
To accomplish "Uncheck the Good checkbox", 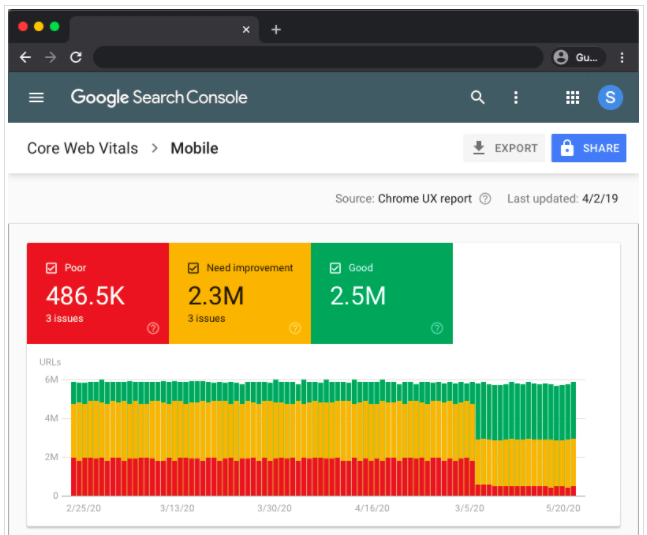I will point(335,268).
